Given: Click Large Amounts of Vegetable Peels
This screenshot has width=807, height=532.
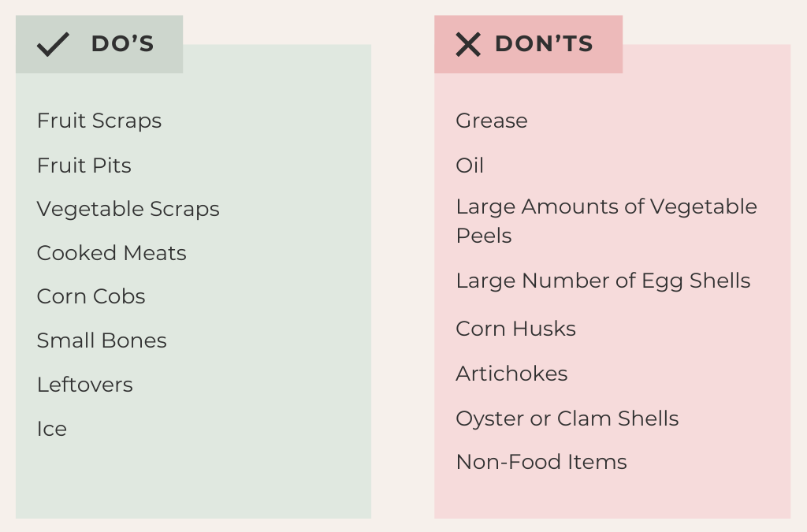Looking at the screenshot, I should click(x=606, y=221).
